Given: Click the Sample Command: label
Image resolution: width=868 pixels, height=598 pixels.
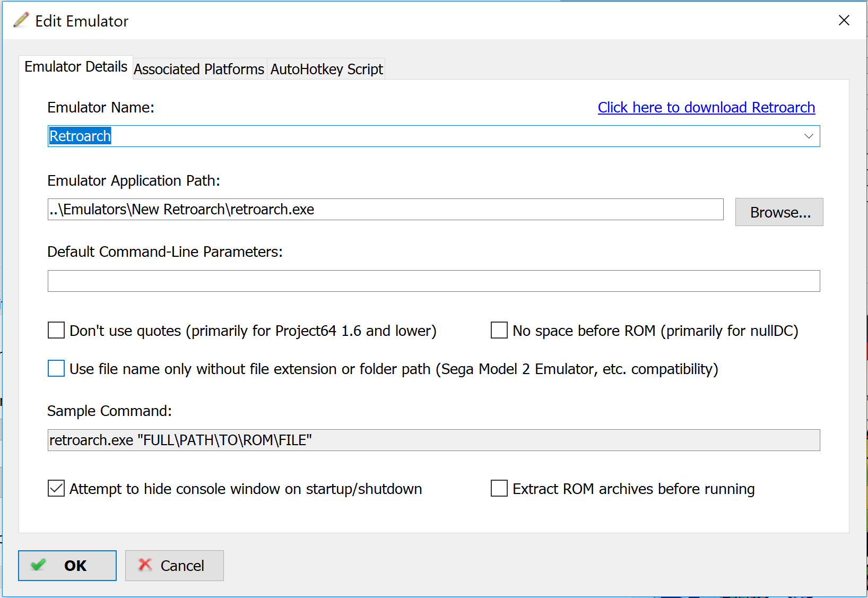Looking at the screenshot, I should click(109, 411).
